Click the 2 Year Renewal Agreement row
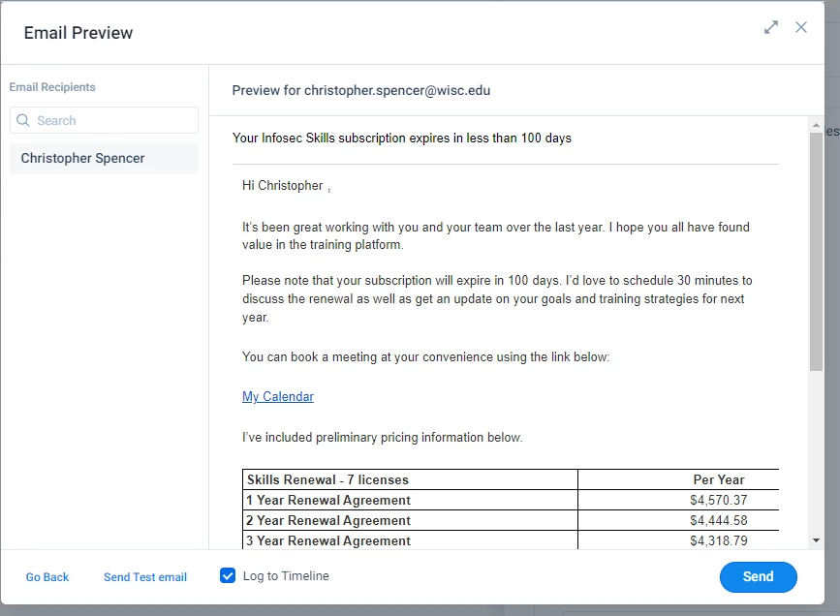 (511, 521)
